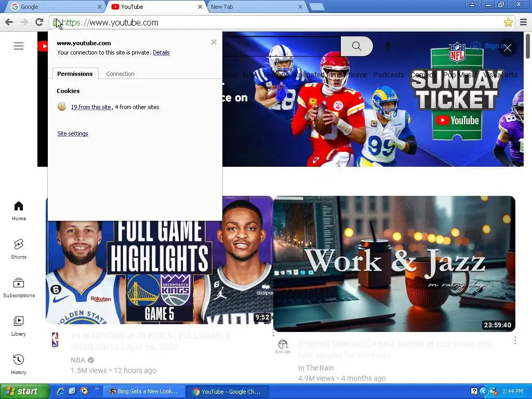Switch to Bing Gets a New Look taskbar window
Viewport: 532px width, 399px height.
[x=143, y=392]
